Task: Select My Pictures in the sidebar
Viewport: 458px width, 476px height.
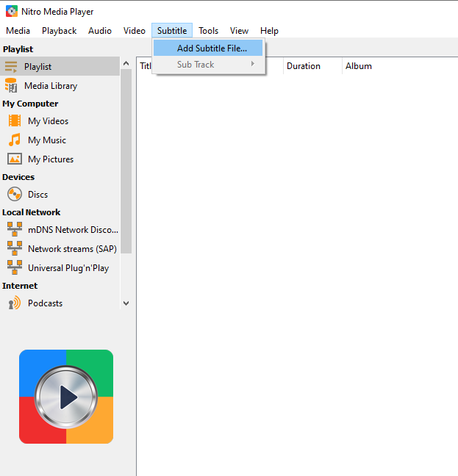Action: click(60, 159)
